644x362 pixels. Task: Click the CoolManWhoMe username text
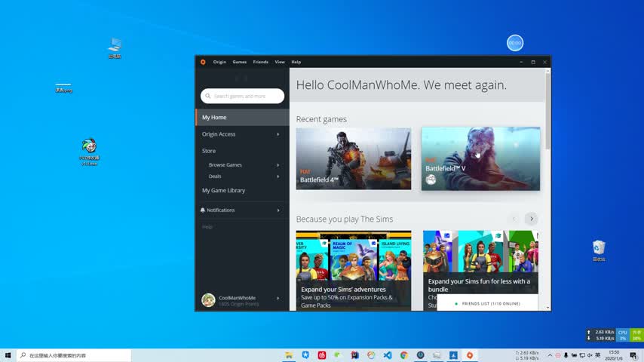(237, 298)
